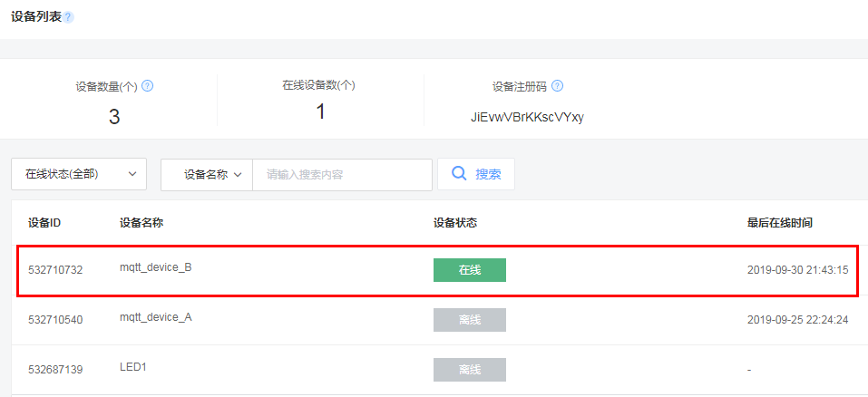Click device ID 532710732
868x397 pixels.
pos(55,270)
